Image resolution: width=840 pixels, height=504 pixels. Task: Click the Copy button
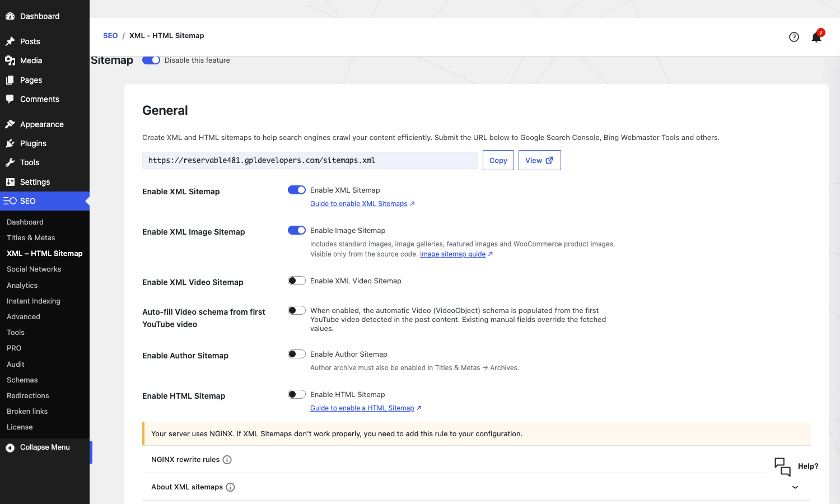click(x=498, y=160)
